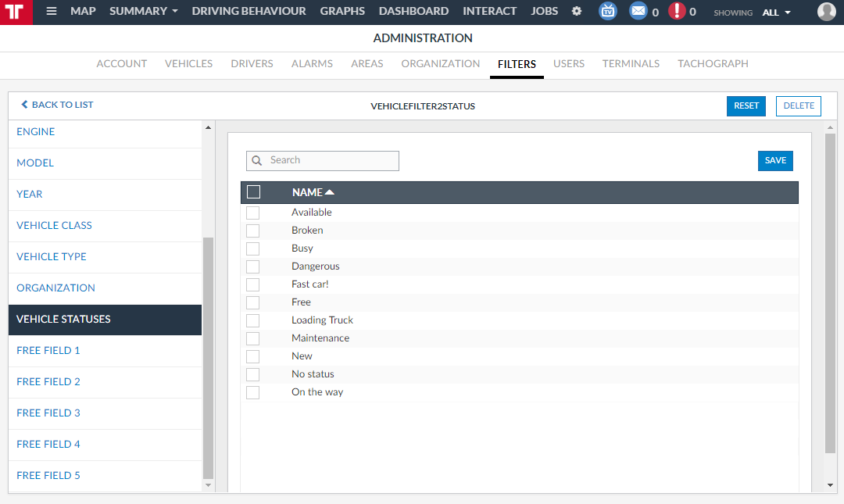Open the settings gear icon
844x504 pixels.
(x=577, y=12)
